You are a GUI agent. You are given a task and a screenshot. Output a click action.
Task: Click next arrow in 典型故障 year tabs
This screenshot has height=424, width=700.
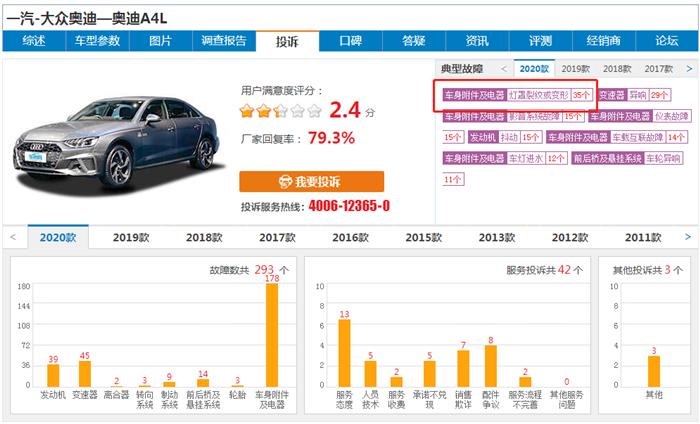689,69
